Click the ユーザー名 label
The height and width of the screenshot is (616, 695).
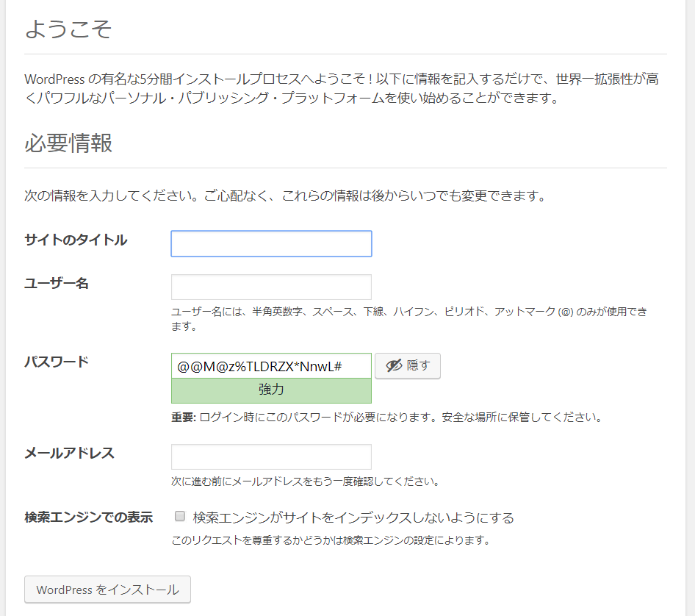pos(57,284)
